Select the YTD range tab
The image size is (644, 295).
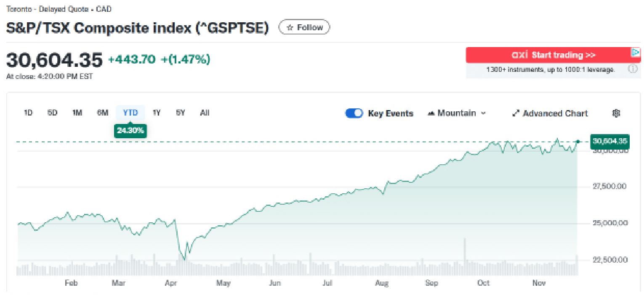point(130,113)
